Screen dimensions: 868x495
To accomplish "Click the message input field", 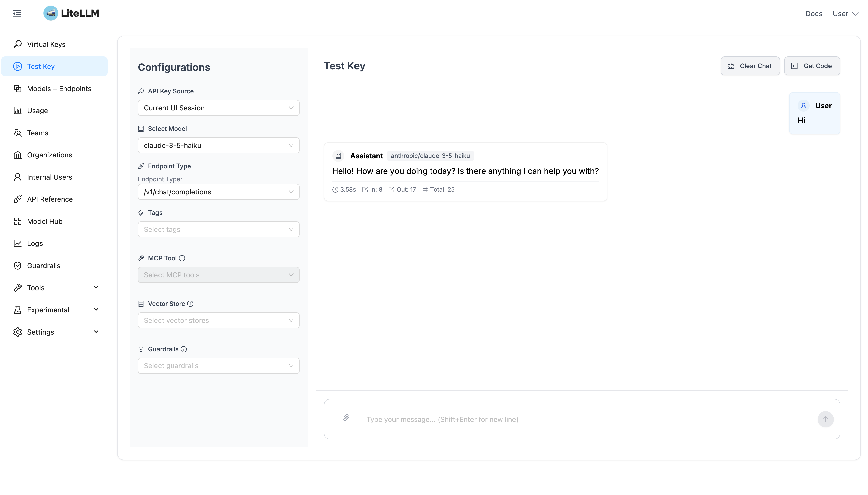I will point(578,419).
